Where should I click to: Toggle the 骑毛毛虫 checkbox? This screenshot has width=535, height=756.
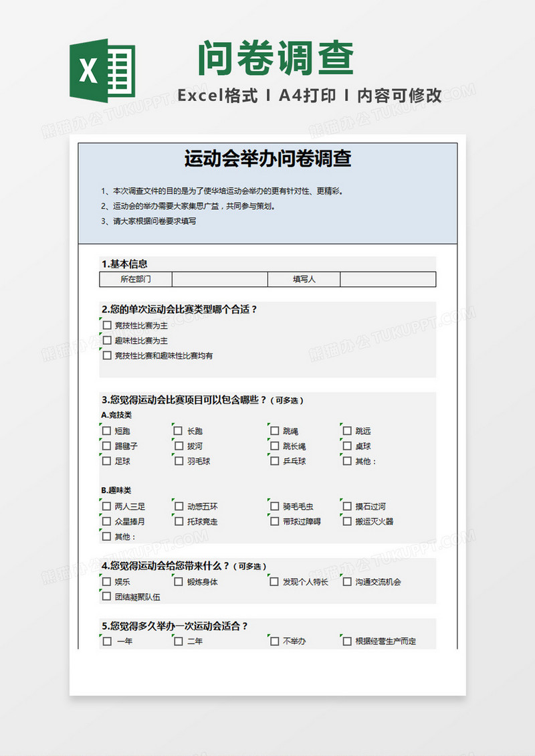click(274, 506)
